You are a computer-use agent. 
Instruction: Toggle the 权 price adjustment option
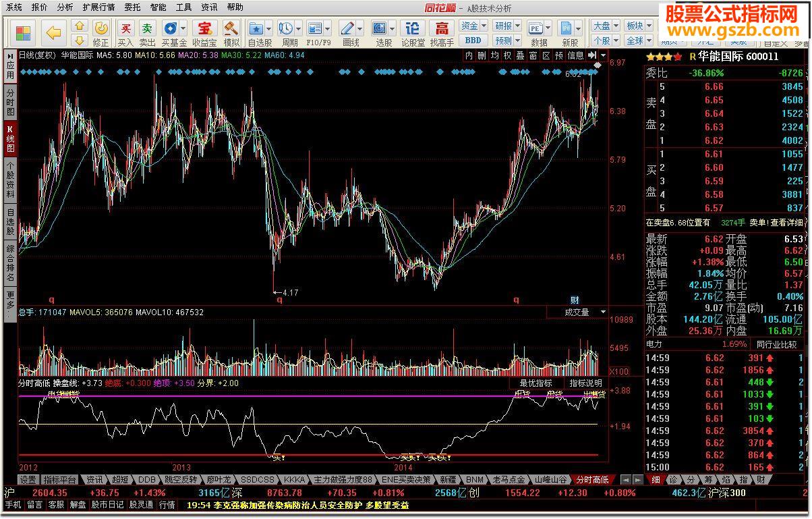[507, 55]
